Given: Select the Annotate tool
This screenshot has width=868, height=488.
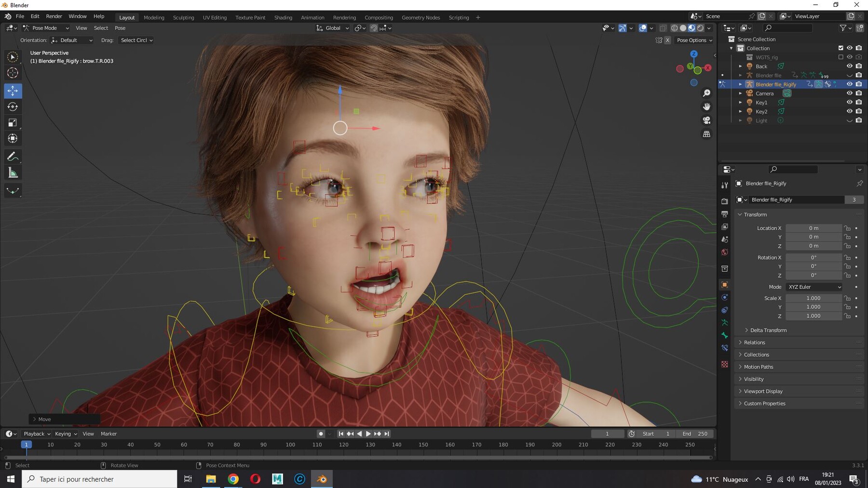Looking at the screenshot, I should coord(13,156).
